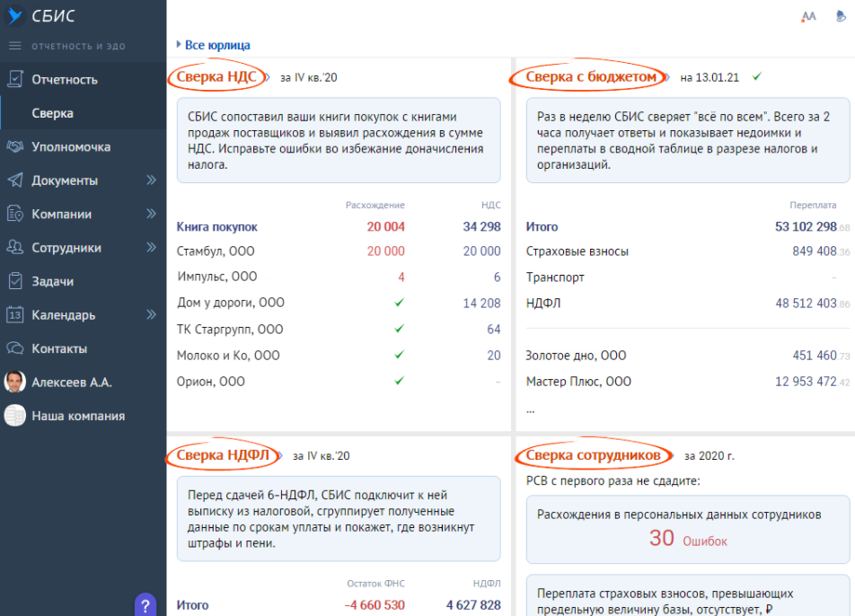The width and height of the screenshot is (855, 616).
Task: Open Контакты in the sidebar
Action: coord(83,348)
